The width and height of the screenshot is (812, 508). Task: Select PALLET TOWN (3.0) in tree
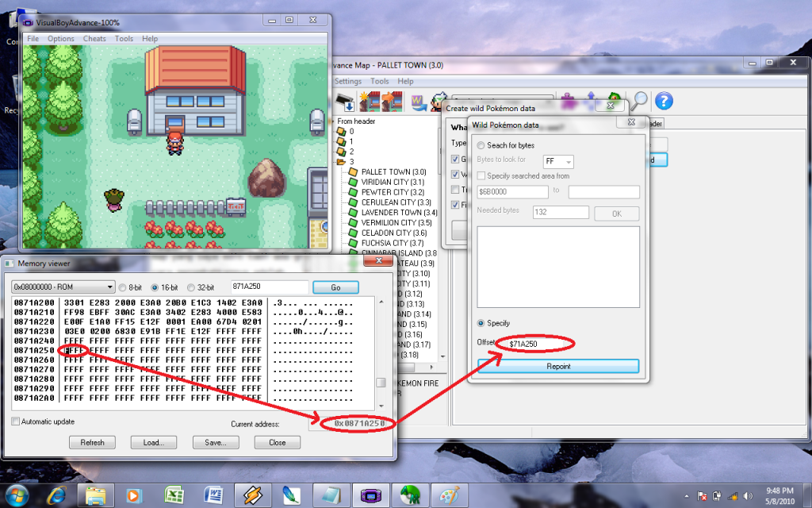[x=393, y=171]
